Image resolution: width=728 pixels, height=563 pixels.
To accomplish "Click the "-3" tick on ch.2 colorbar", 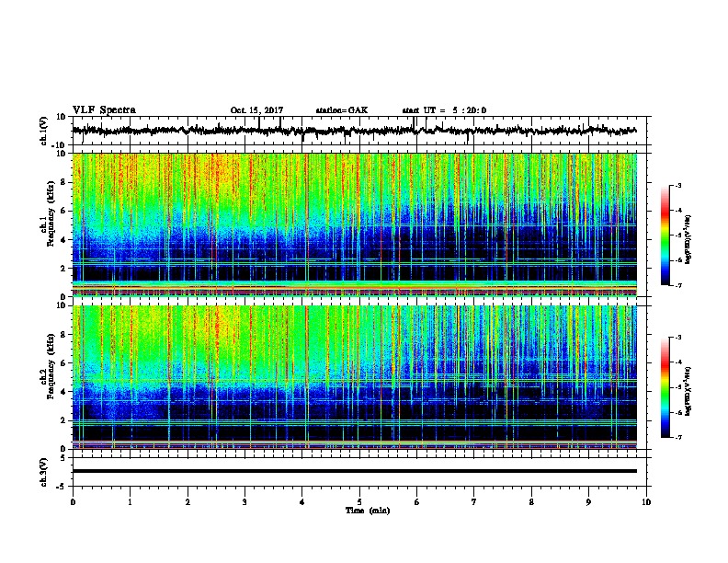I will [677, 338].
